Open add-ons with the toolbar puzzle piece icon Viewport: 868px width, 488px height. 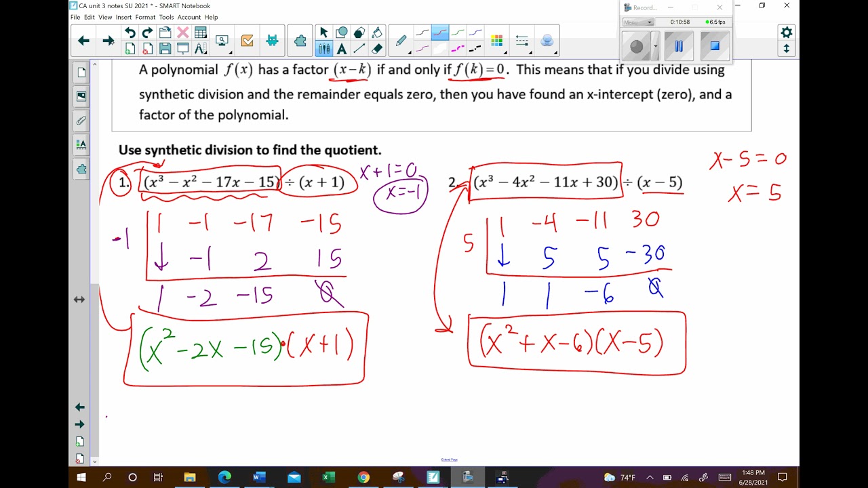pos(300,41)
